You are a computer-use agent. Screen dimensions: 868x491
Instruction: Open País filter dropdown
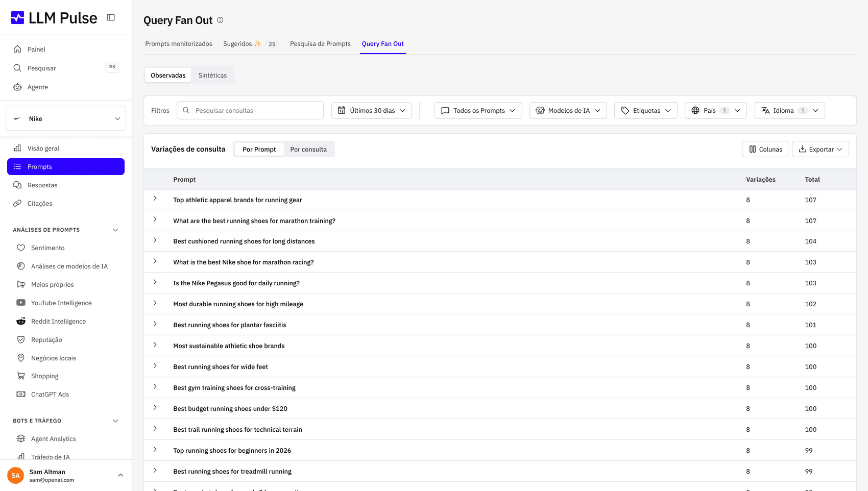(x=716, y=110)
